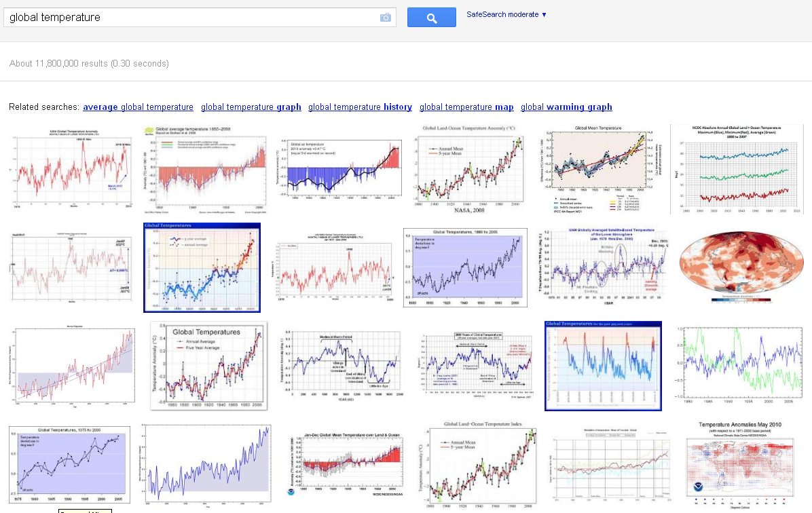Open the global temperature map related search
Viewport: 812px width, 513px height.
point(466,107)
